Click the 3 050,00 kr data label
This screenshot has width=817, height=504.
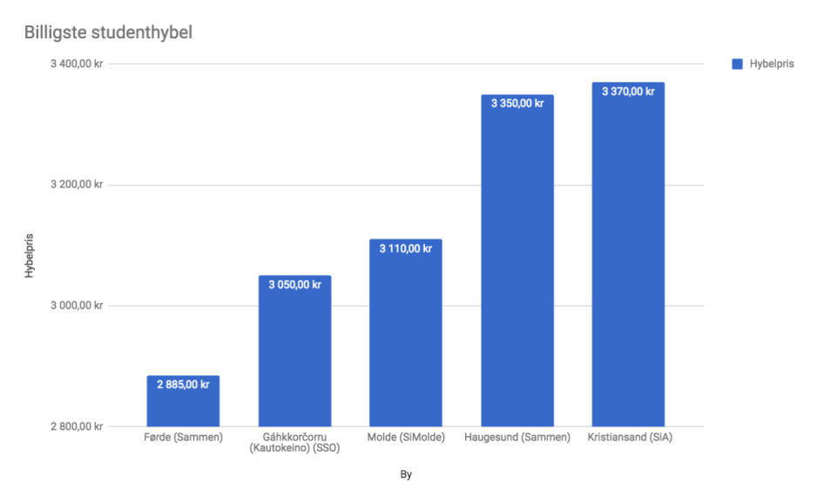coord(294,285)
